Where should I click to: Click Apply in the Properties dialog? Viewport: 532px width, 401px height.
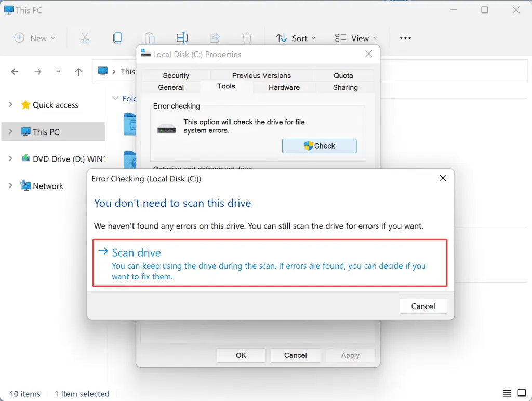350,355
